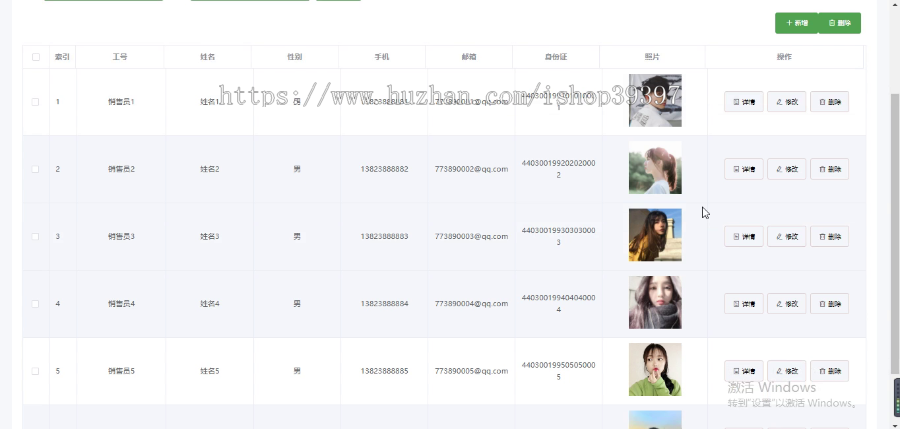Click 修改 edit for 销售员2

click(786, 169)
